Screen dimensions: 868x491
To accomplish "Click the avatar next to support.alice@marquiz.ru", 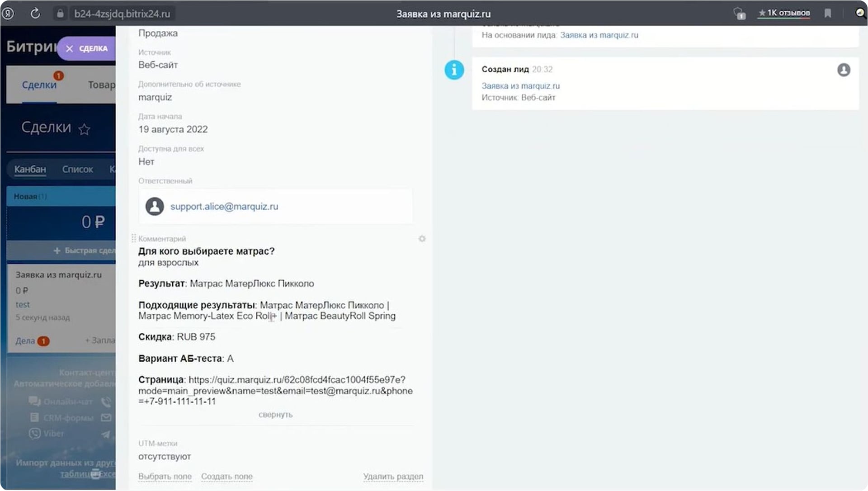I will (x=154, y=206).
